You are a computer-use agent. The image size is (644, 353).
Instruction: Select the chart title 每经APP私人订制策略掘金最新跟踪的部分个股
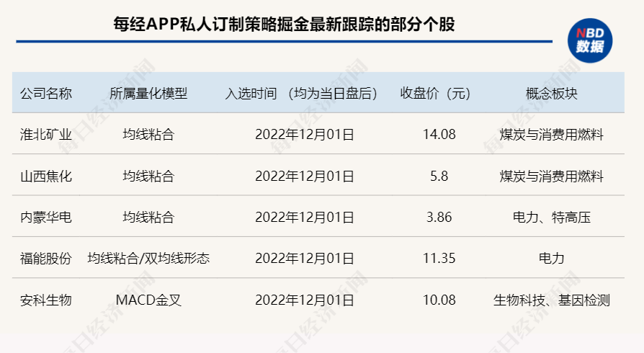[285, 24]
